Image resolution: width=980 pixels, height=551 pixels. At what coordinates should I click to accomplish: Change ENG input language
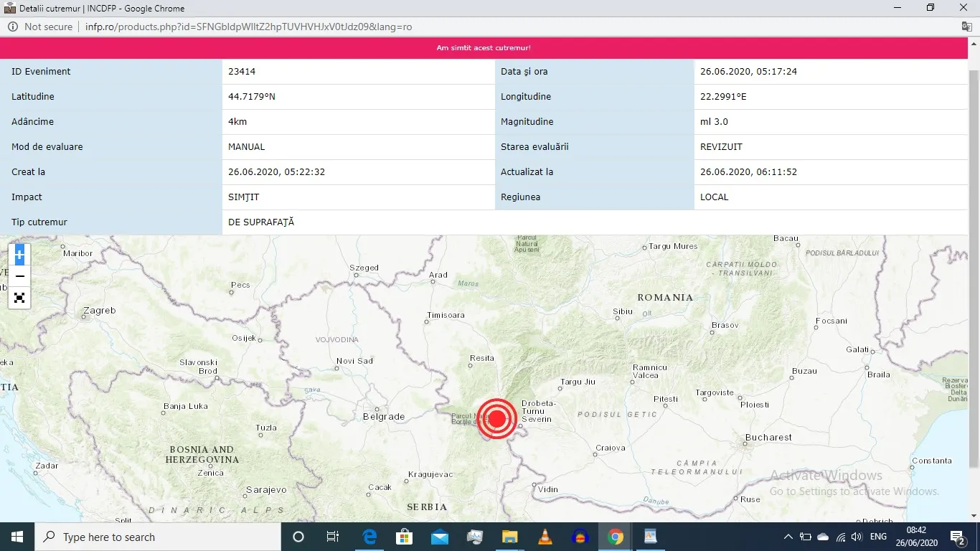pos(878,537)
